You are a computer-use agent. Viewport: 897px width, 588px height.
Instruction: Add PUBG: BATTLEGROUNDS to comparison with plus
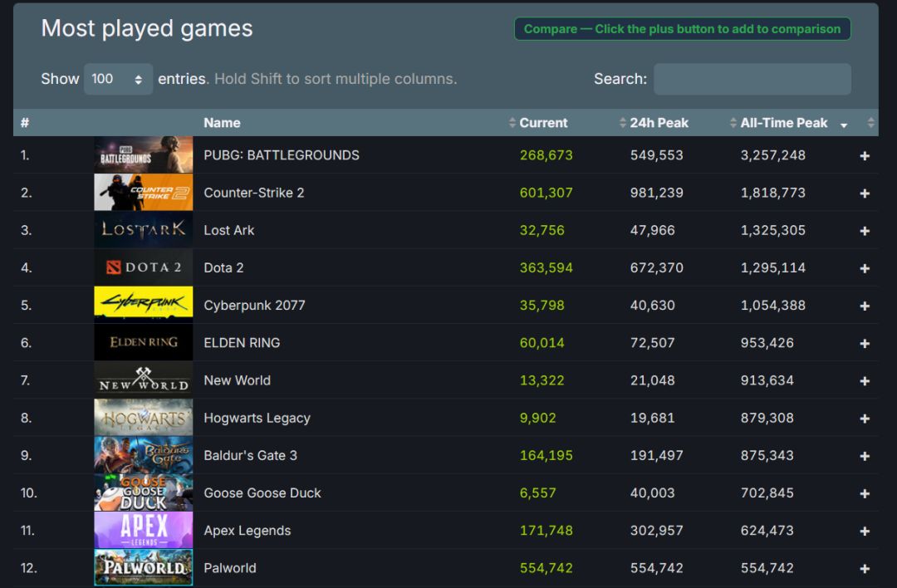[x=865, y=155]
